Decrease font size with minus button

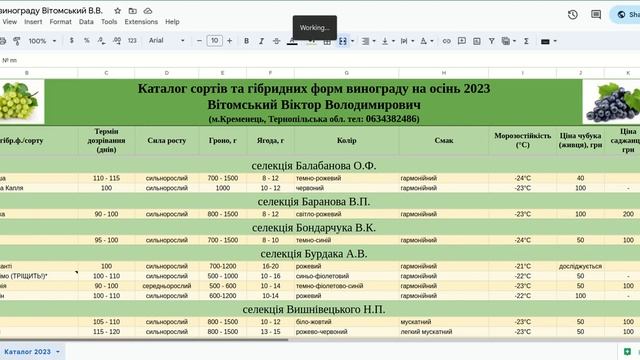(x=199, y=41)
